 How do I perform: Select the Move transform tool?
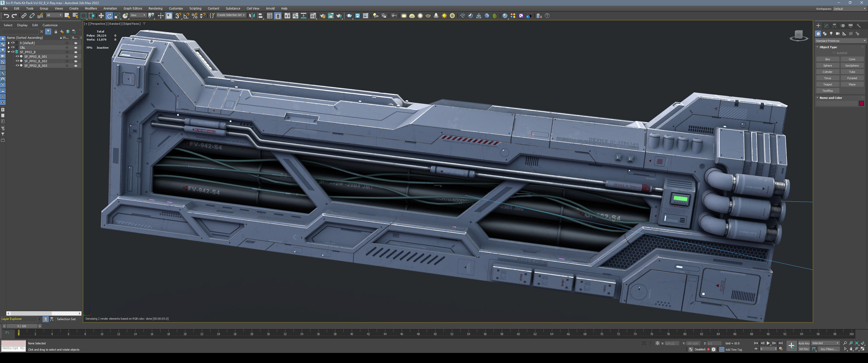101,16
